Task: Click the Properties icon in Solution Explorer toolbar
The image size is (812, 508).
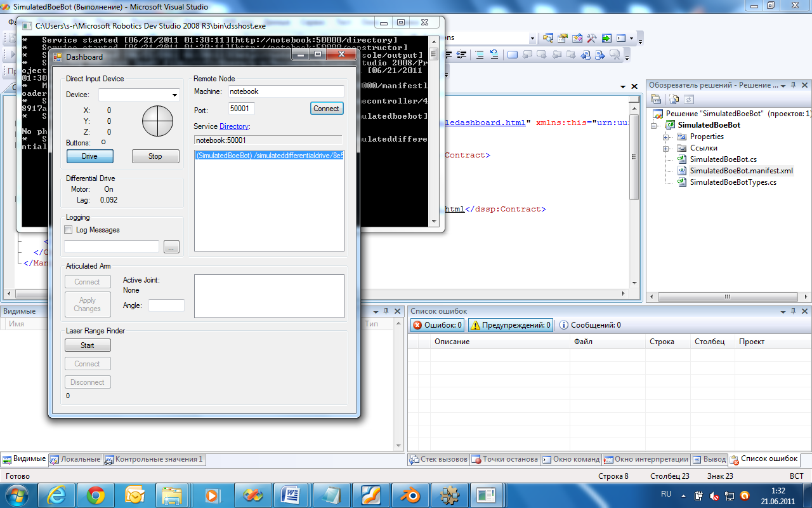Action: tap(656, 100)
